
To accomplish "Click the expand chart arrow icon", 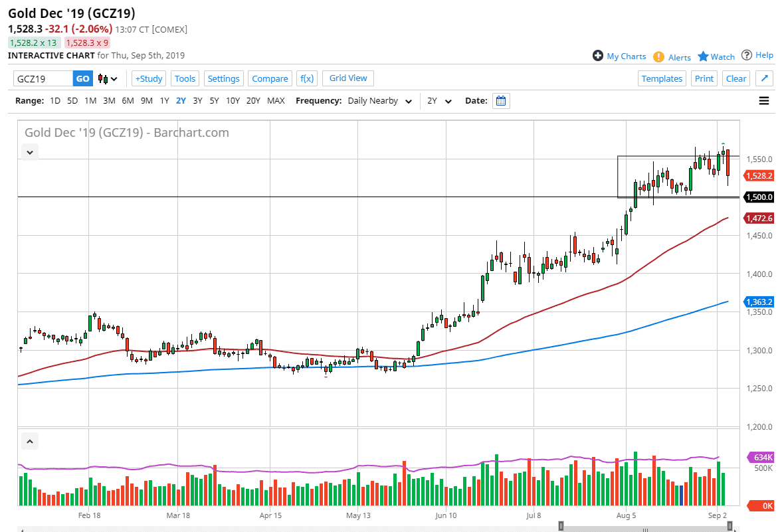I will point(764,78).
